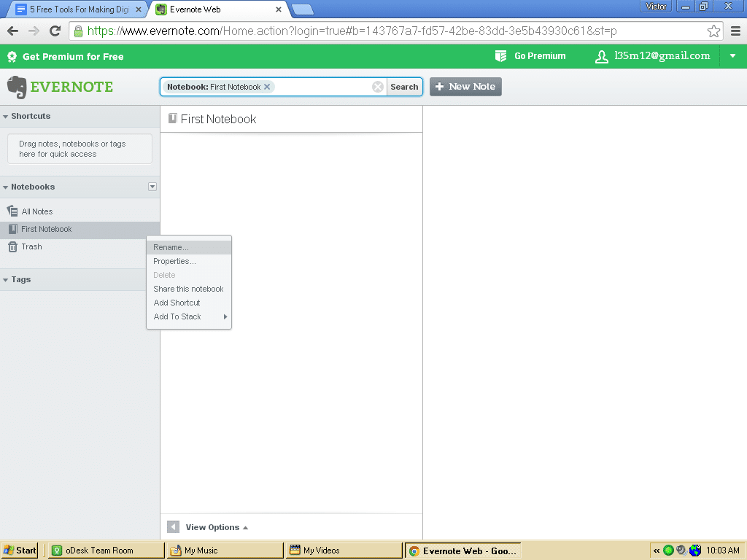Open the account dropdown arrow in green bar
Image resolution: width=747 pixels, height=560 pixels.
(x=732, y=56)
